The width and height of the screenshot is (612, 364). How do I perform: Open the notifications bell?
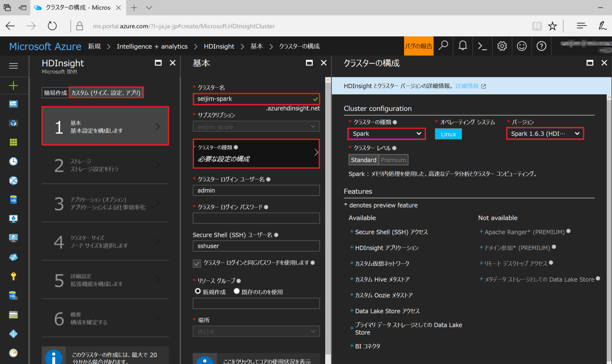coord(462,46)
